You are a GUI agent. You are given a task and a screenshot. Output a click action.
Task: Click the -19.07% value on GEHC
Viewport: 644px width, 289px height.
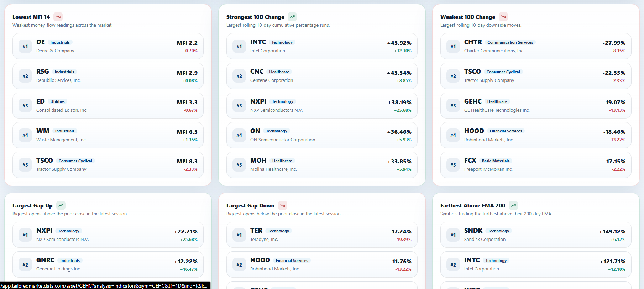tap(614, 102)
